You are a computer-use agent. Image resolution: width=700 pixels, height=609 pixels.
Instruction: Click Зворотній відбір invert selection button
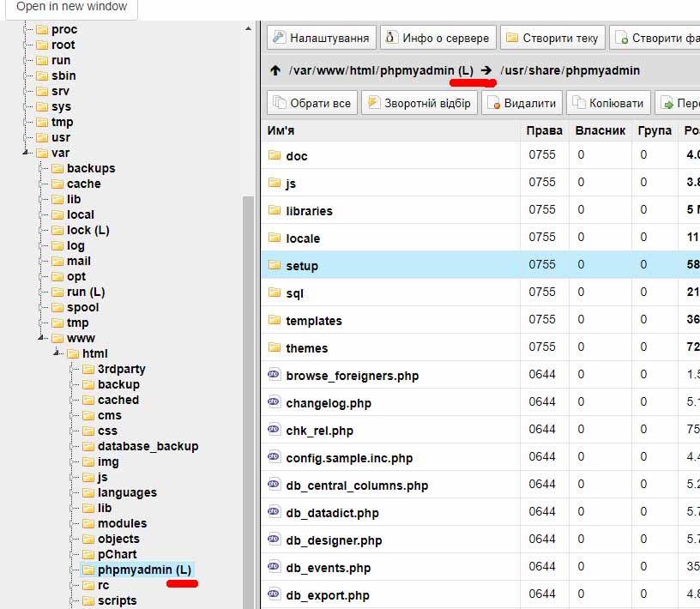pyautogui.click(x=418, y=103)
